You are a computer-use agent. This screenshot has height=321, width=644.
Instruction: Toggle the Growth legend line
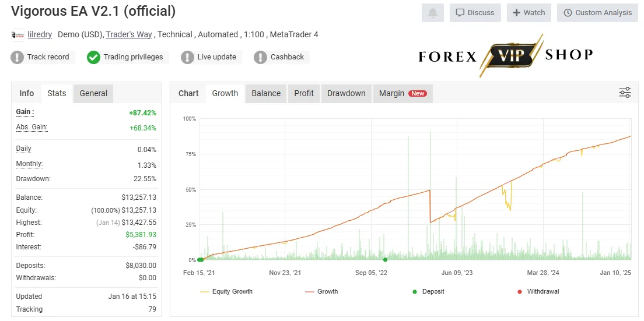pos(321,291)
